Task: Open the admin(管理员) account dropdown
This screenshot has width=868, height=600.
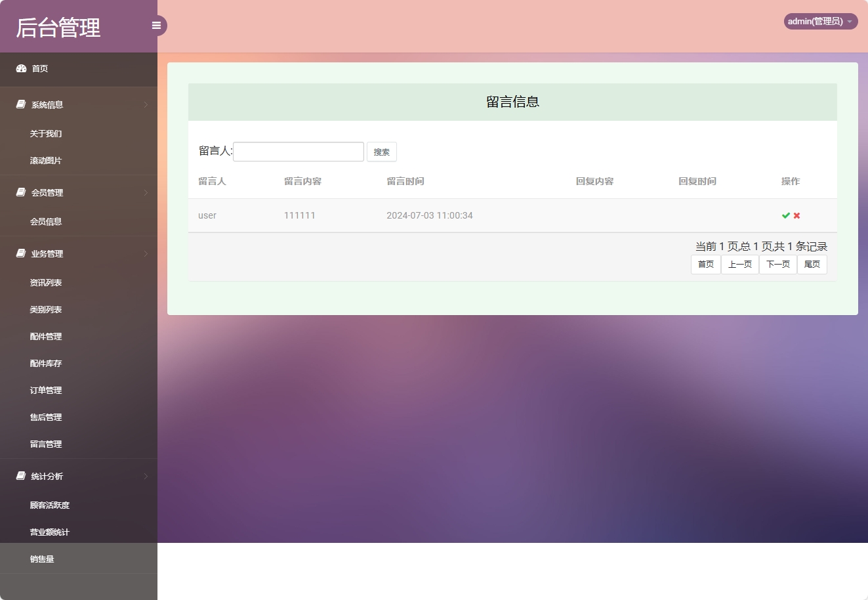Action: pos(819,20)
